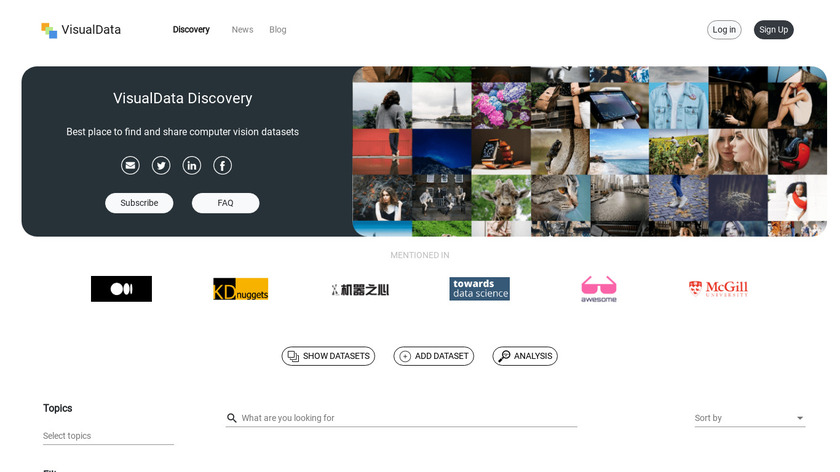840x472 pixels.
Task: Click the KDnuggets logo
Action: click(241, 289)
